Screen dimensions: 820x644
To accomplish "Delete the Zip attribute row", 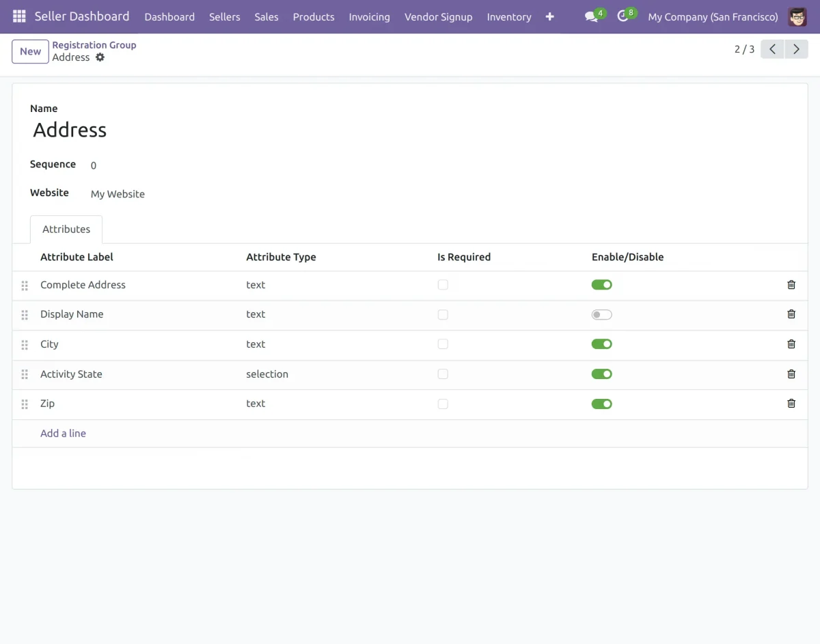I will [x=791, y=404].
